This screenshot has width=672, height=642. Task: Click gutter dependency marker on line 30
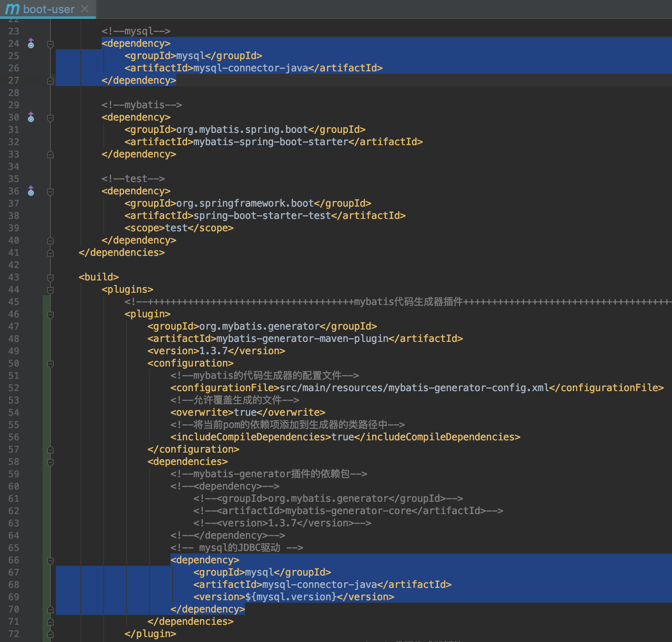click(31, 117)
